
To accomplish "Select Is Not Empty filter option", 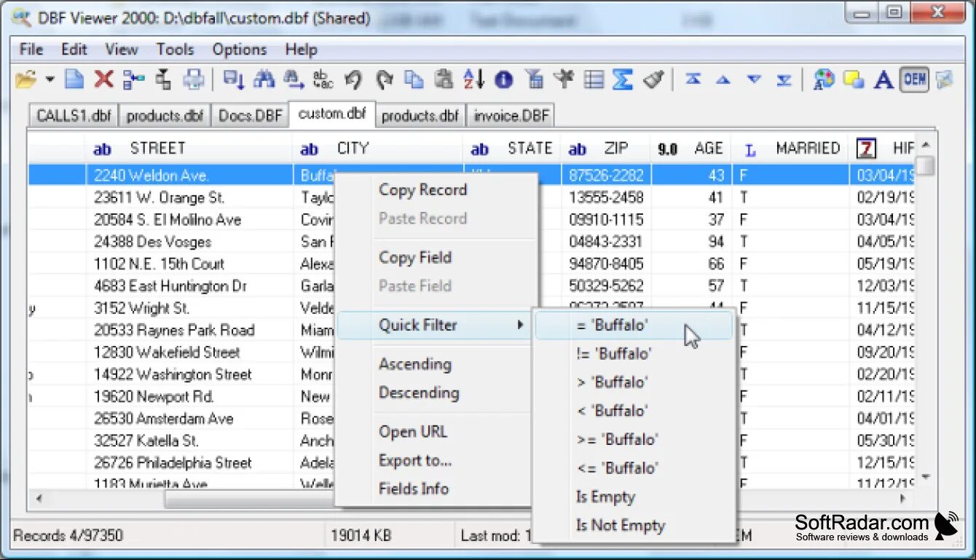I will [x=634, y=526].
